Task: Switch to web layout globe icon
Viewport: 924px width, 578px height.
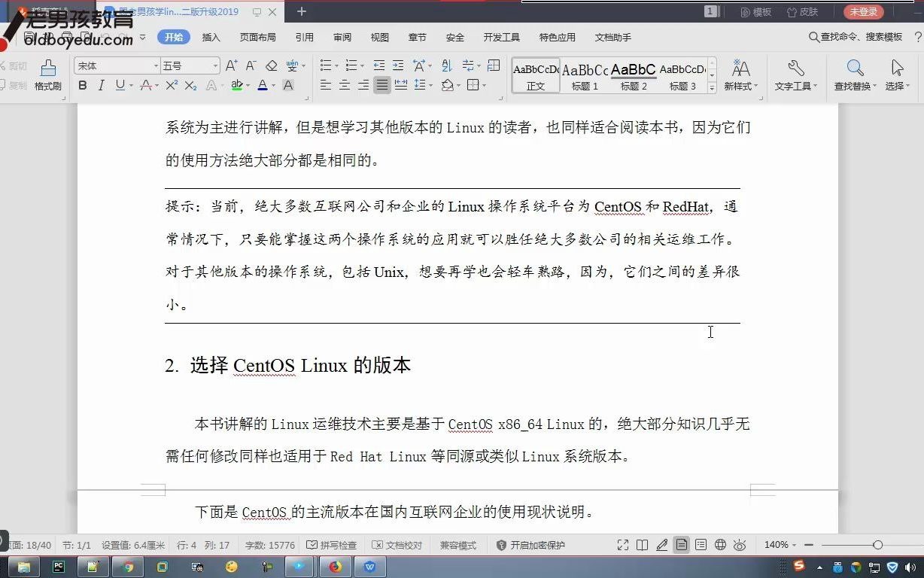Action: pos(720,545)
